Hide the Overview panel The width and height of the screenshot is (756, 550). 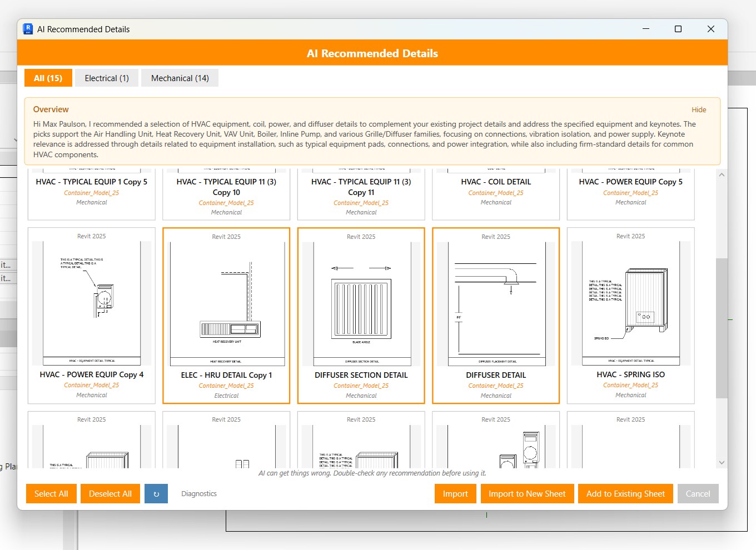[x=699, y=110]
